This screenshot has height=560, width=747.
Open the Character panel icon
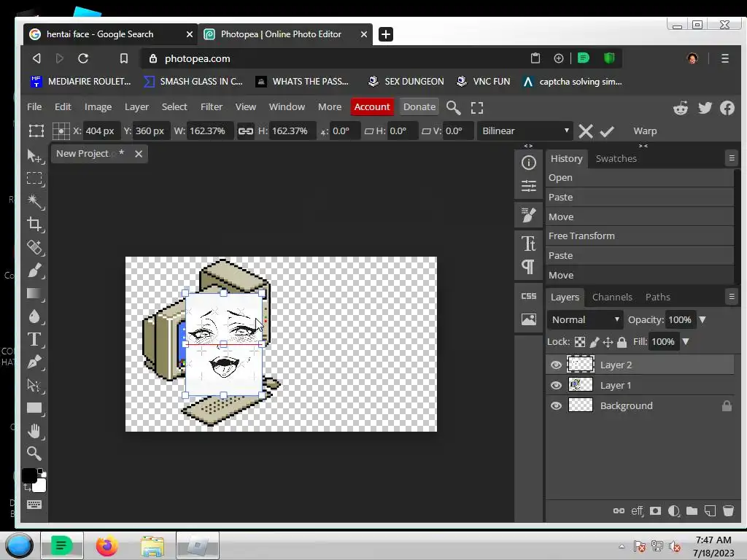528,244
